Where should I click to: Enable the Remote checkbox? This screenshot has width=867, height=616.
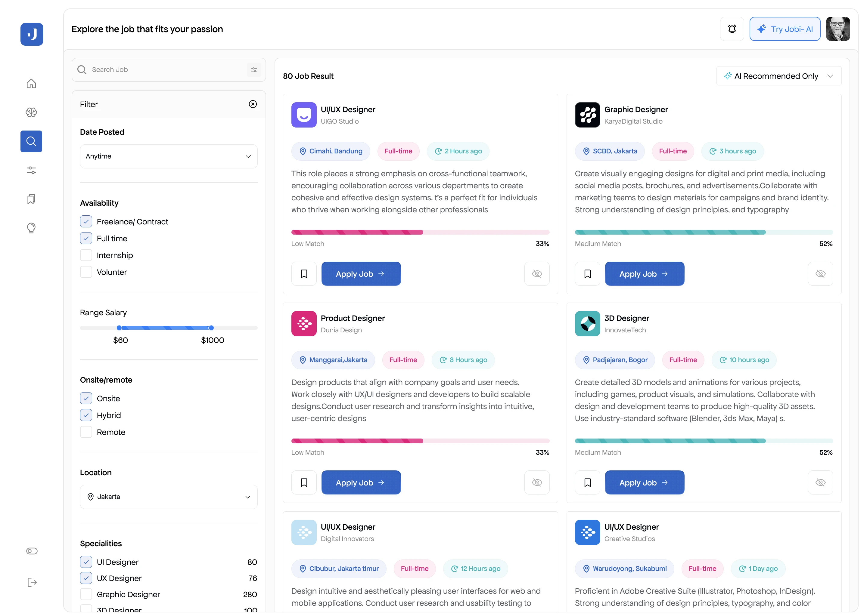point(86,432)
